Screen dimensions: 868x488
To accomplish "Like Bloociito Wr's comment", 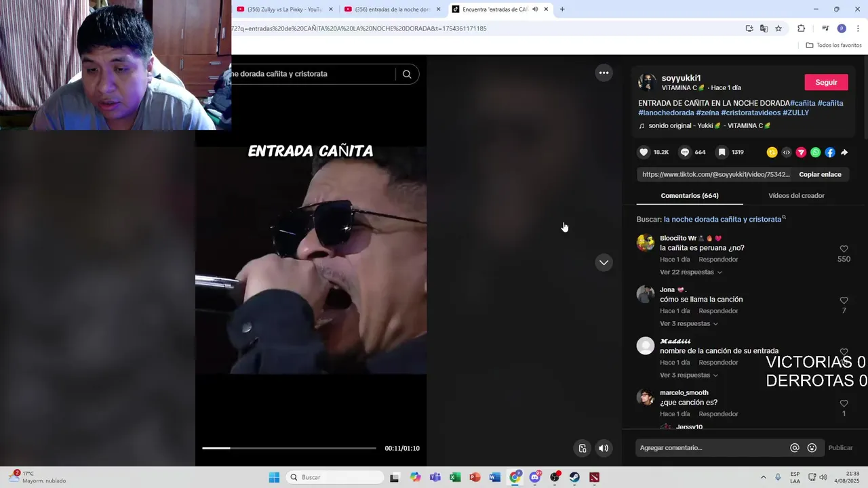I will 844,249.
